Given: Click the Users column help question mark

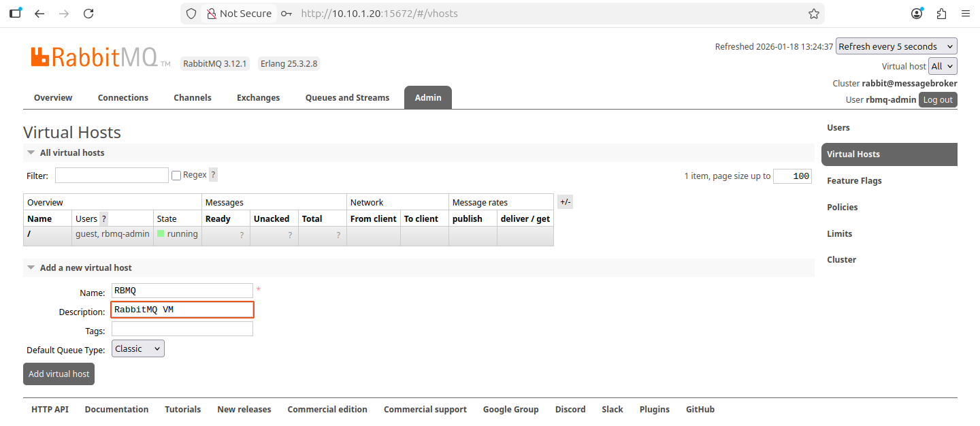Looking at the screenshot, I should pos(104,218).
